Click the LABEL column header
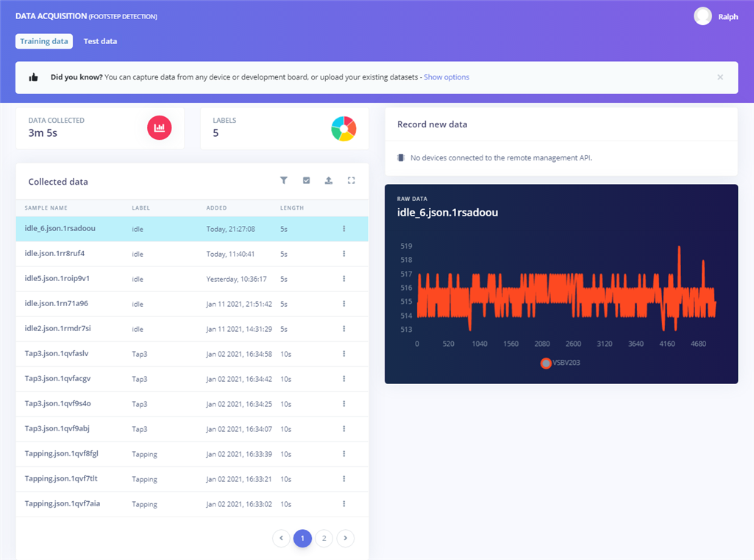The image size is (754, 560). pyautogui.click(x=141, y=208)
